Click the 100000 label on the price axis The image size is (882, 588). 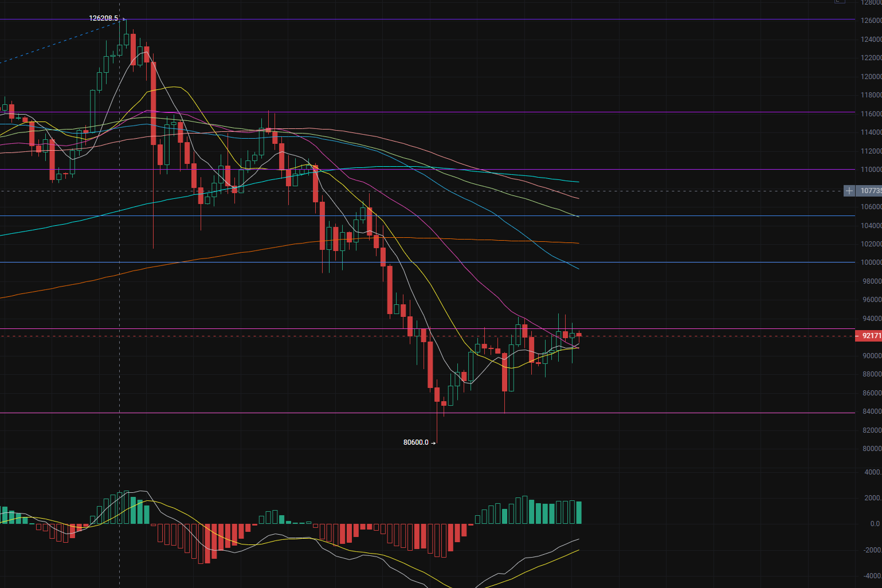tap(871, 262)
